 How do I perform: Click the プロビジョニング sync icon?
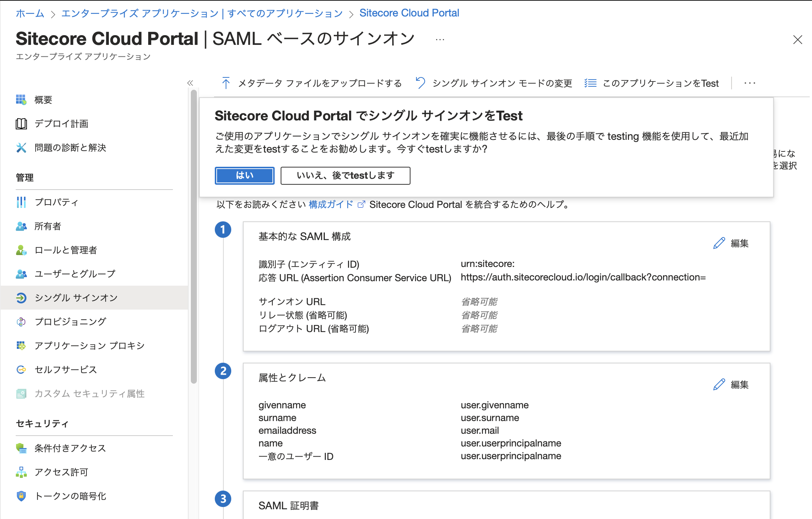21,322
